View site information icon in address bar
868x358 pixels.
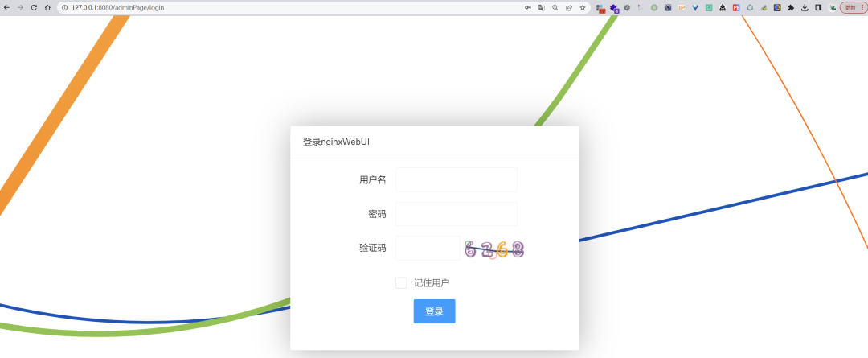tap(65, 8)
